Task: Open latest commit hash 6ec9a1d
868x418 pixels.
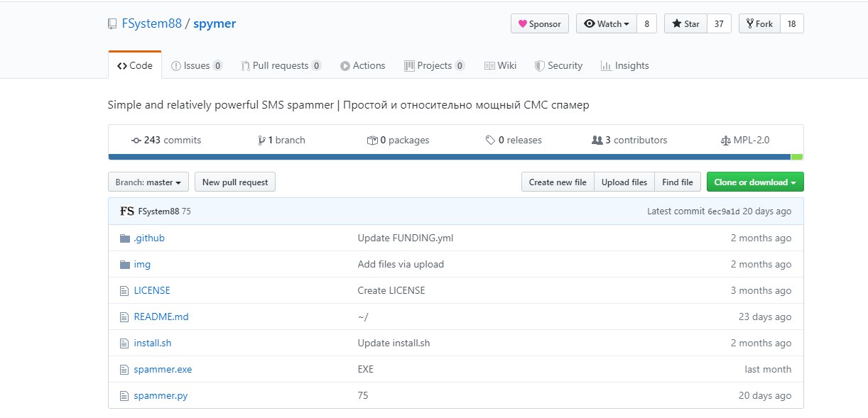Action: point(724,211)
